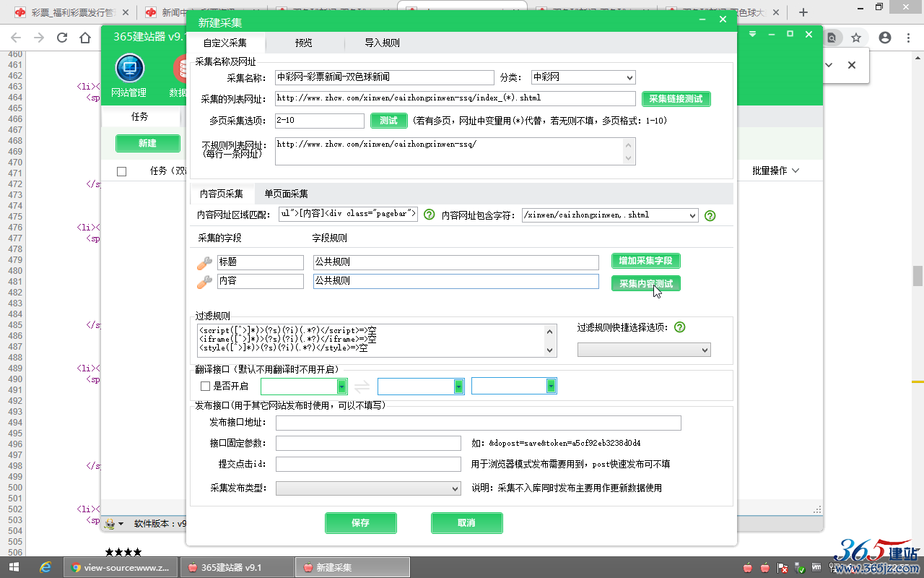Click 新建 button in 365建站器 window
The width and height of the screenshot is (924, 578).
pyautogui.click(x=147, y=143)
